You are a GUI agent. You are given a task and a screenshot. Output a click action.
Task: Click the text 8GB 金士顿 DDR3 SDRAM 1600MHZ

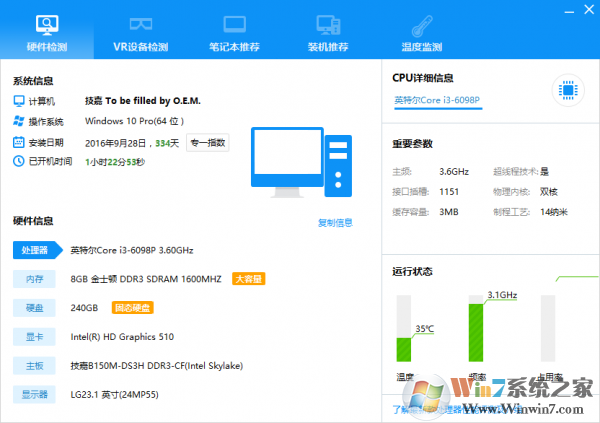[146, 279]
